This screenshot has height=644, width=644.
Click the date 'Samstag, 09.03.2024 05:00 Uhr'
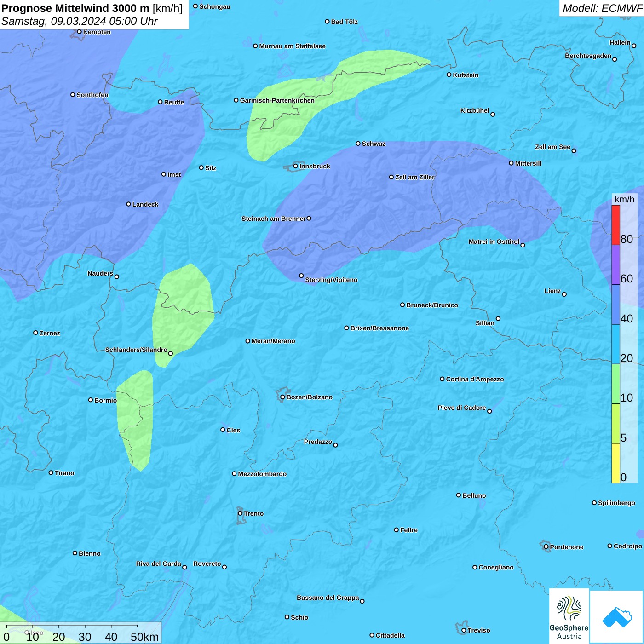click(80, 21)
